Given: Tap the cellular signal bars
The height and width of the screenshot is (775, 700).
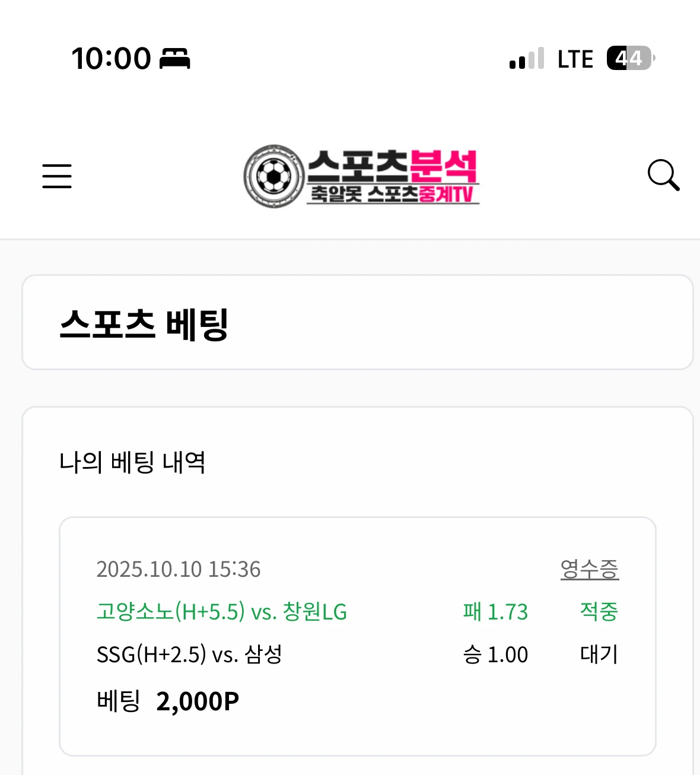Looking at the screenshot, I should point(526,59).
